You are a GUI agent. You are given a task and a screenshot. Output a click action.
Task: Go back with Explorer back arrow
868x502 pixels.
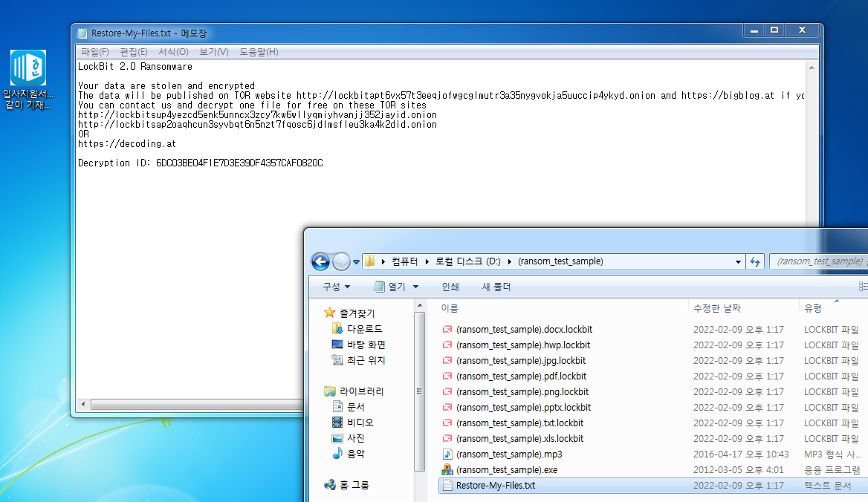click(320, 261)
